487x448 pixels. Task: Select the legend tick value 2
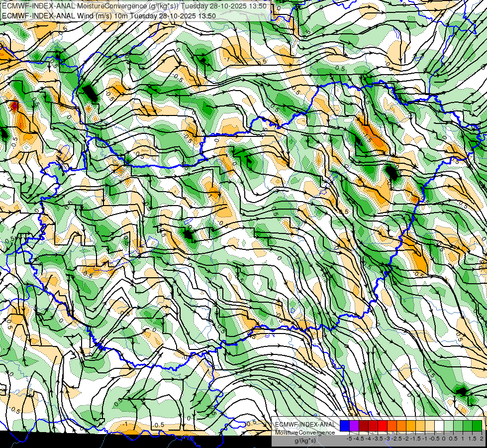[x=482, y=439]
